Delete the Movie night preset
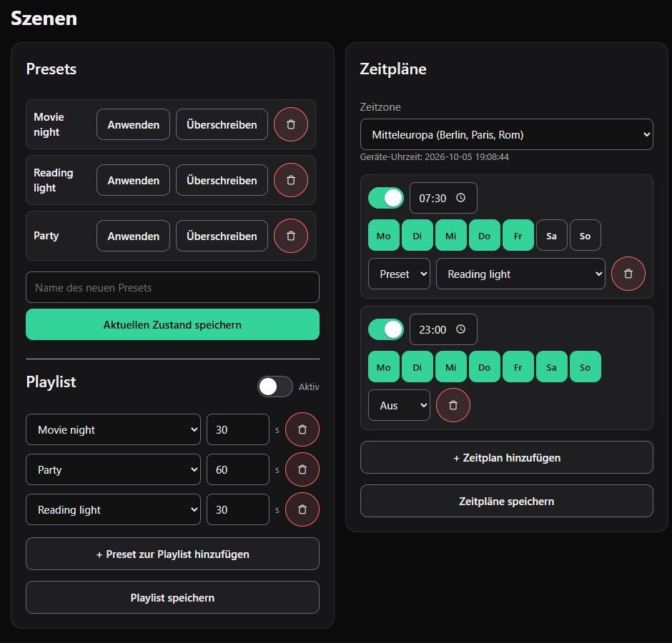The width and height of the screenshot is (672, 643). (290, 124)
